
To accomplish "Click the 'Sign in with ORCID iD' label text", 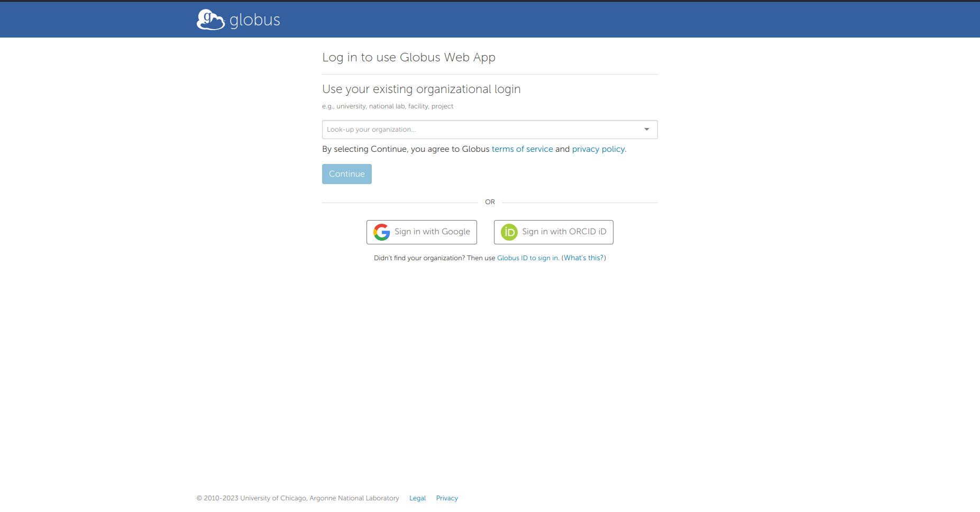I will 564,232.
